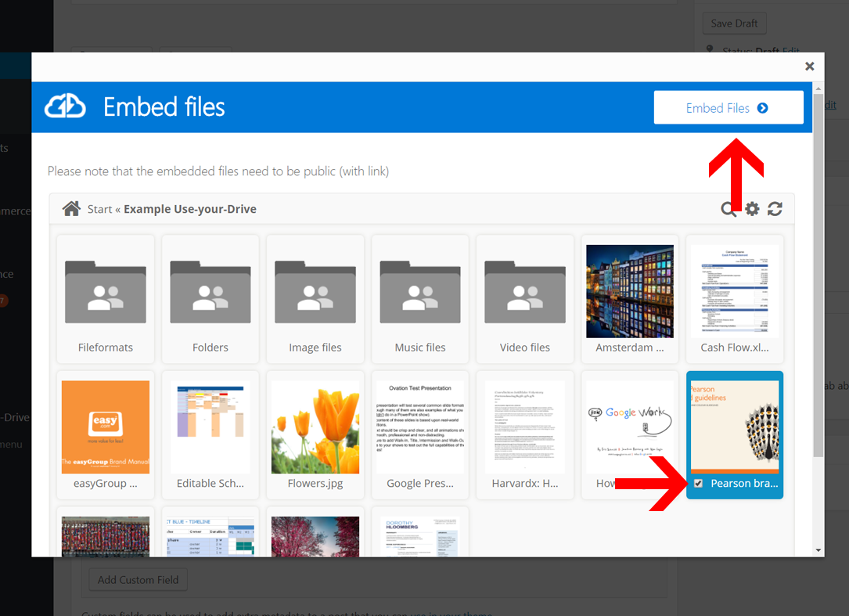Screen dimensions: 849x616
Task: Select the easyGroup brand manual thumbnail
Action: [x=106, y=427]
